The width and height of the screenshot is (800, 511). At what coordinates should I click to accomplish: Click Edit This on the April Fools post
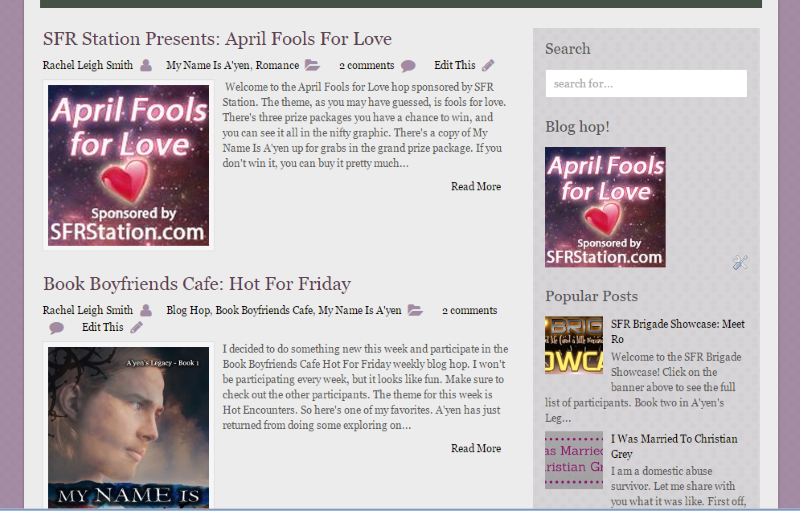pos(455,65)
